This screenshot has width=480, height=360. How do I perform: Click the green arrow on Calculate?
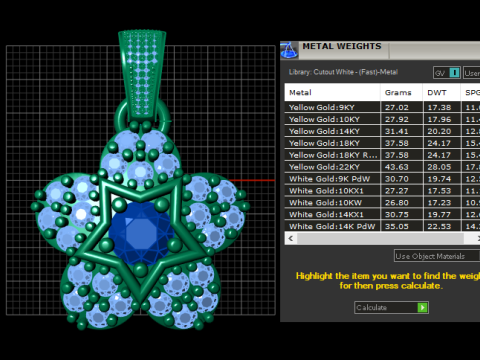(x=422, y=307)
